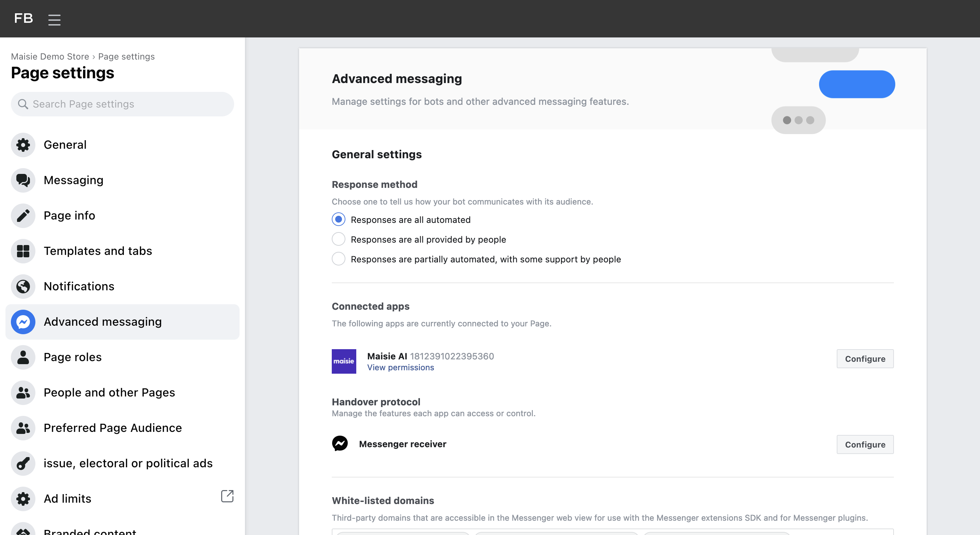Image resolution: width=980 pixels, height=535 pixels.
Task: Click the Maisie Demo Store breadcrumb
Action: [50, 57]
